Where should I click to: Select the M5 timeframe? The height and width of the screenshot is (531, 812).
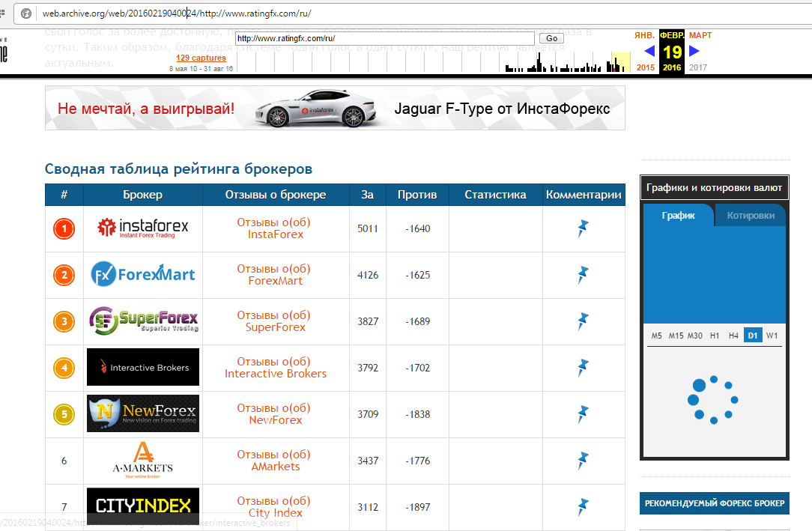[657, 336]
